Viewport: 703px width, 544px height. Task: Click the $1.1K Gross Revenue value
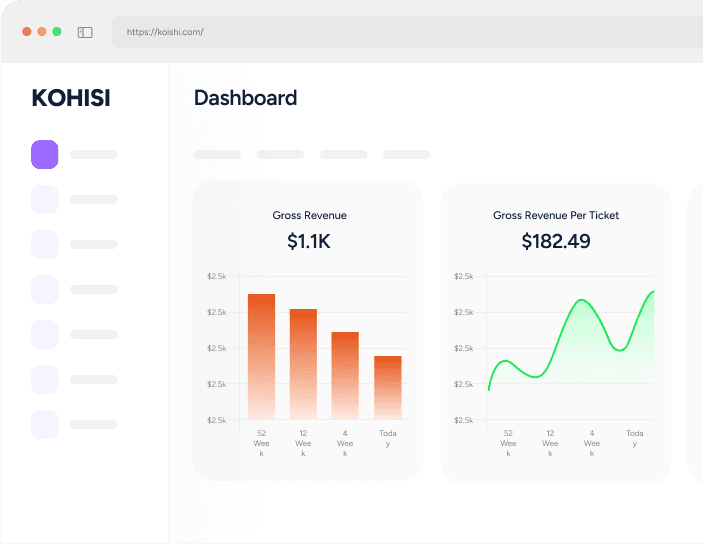click(x=309, y=241)
